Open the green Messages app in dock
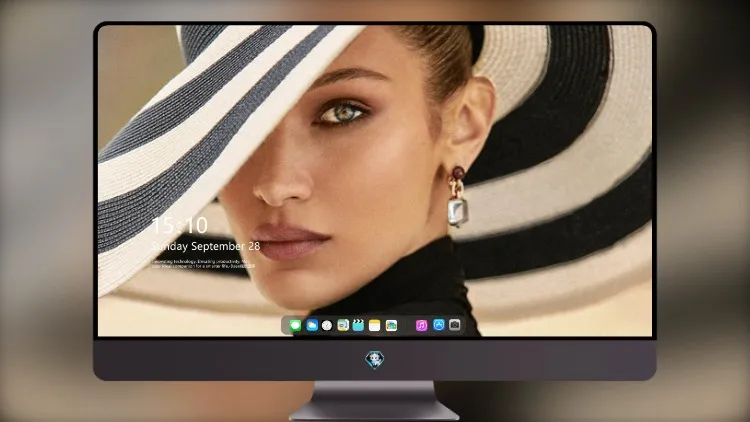Viewport: 750px width, 422px height. pyautogui.click(x=295, y=325)
